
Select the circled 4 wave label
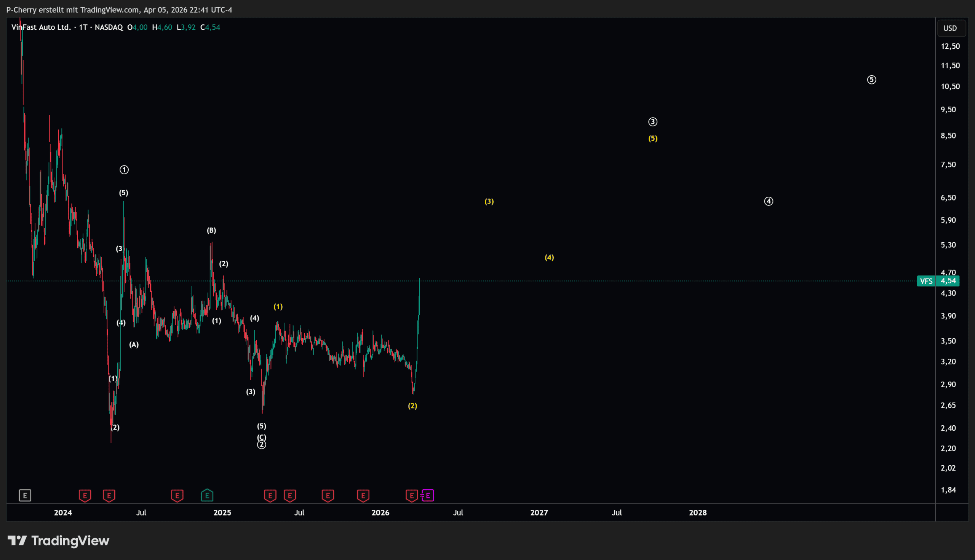768,201
